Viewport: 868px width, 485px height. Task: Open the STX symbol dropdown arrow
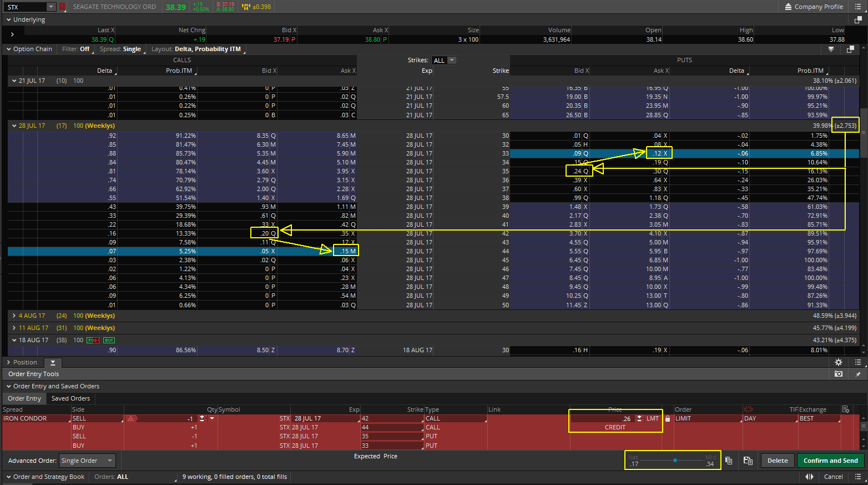click(x=51, y=7)
